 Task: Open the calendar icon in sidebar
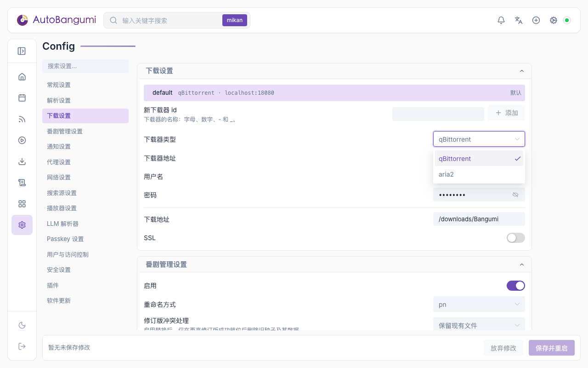[22, 98]
